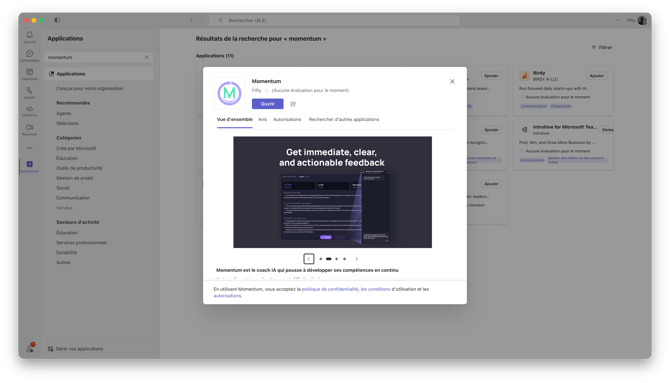
Task: Open the people icon at sidebar bottom
Action: click(x=29, y=348)
